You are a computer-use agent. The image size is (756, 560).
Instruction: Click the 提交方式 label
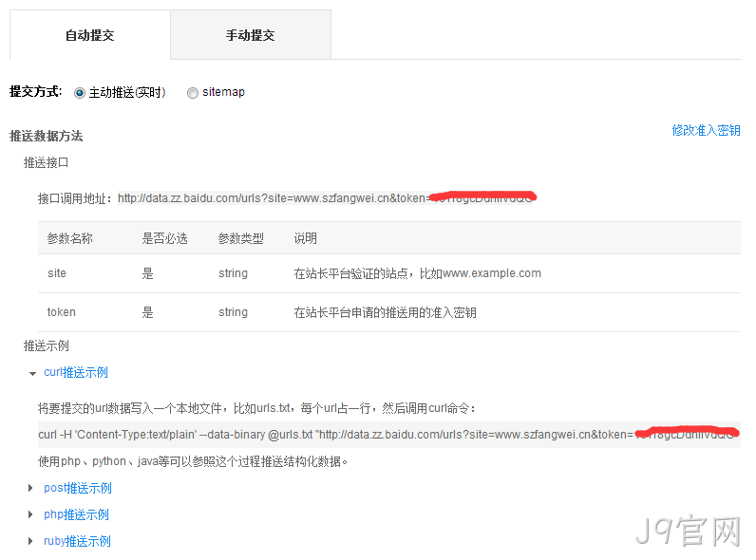coord(36,91)
